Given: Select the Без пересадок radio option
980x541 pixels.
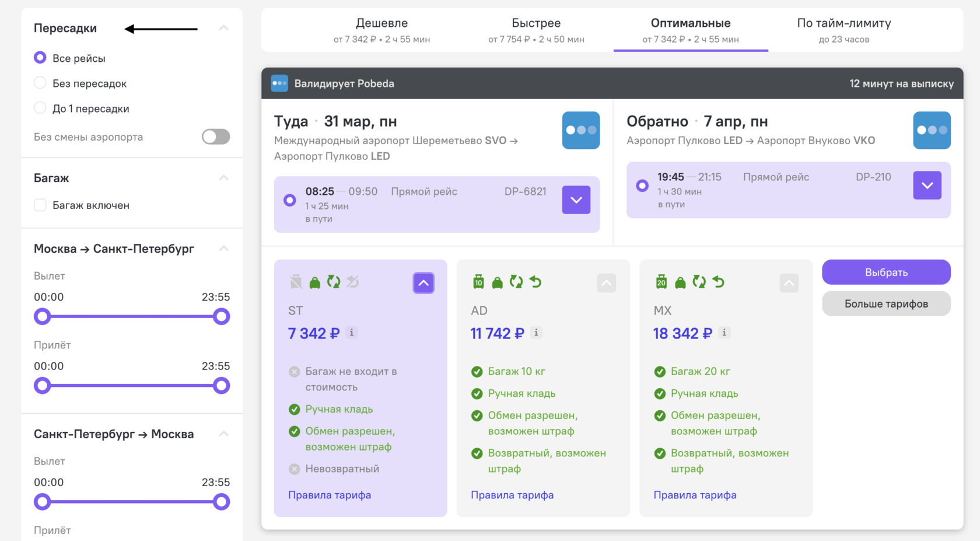Looking at the screenshot, I should (x=40, y=83).
